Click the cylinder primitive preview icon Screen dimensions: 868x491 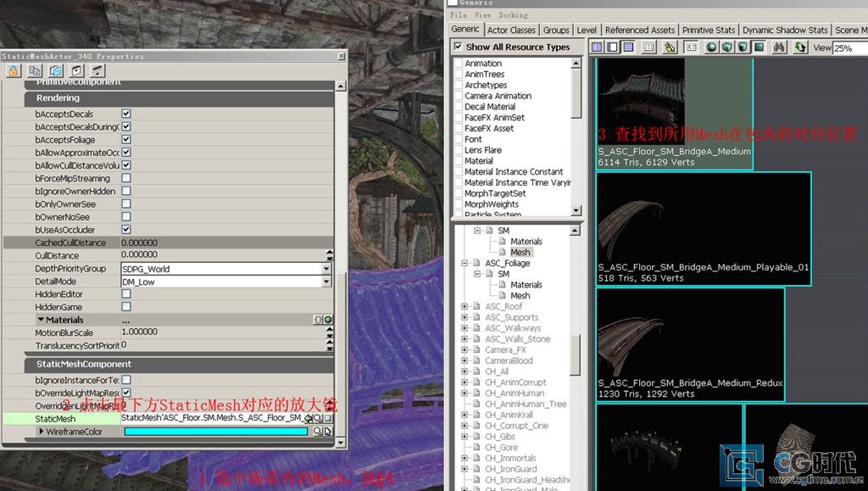pos(743,47)
